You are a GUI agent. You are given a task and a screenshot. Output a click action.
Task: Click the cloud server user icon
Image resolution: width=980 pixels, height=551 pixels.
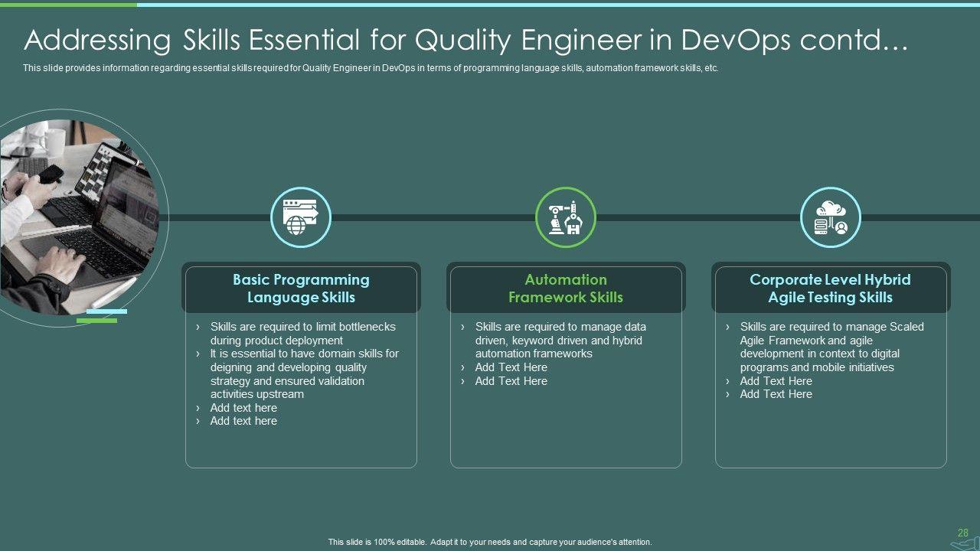831,218
